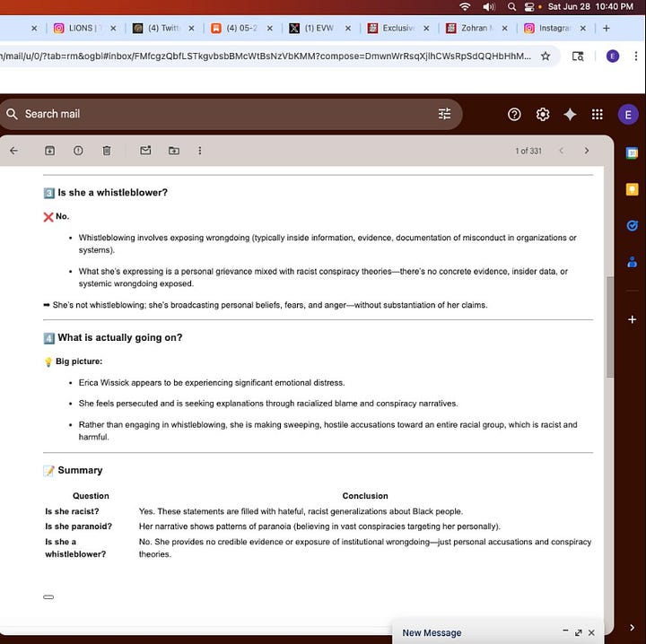Open Google Contacts side panel

[632, 262]
